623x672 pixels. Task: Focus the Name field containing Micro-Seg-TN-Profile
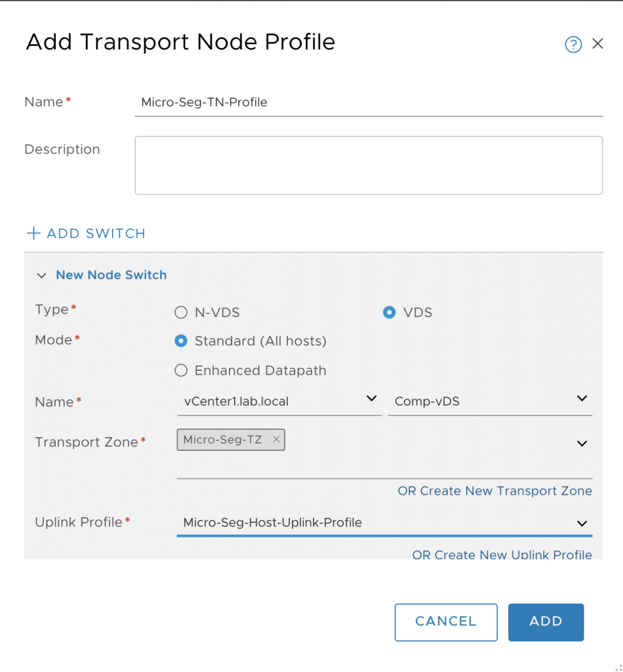[x=369, y=102]
